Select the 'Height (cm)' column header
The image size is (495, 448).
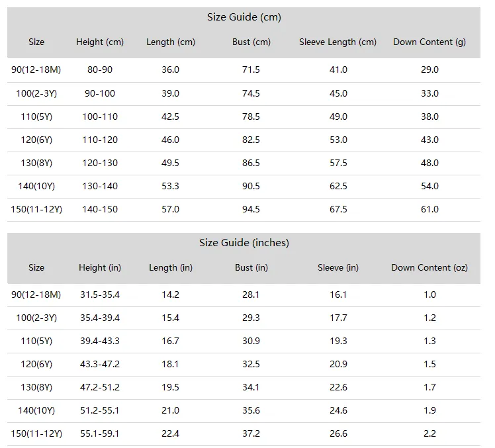[100, 42]
